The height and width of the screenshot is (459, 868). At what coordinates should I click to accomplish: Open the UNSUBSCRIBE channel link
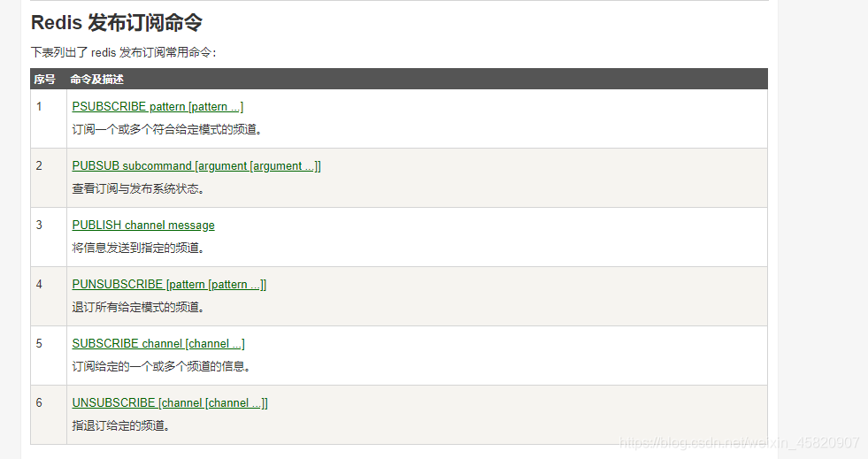click(x=170, y=402)
